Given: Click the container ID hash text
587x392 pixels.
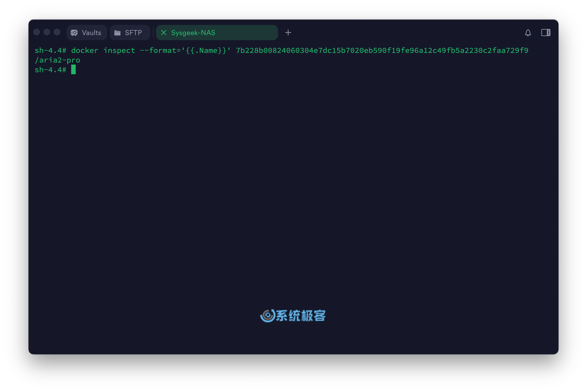Looking at the screenshot, I should coord(382,50).
